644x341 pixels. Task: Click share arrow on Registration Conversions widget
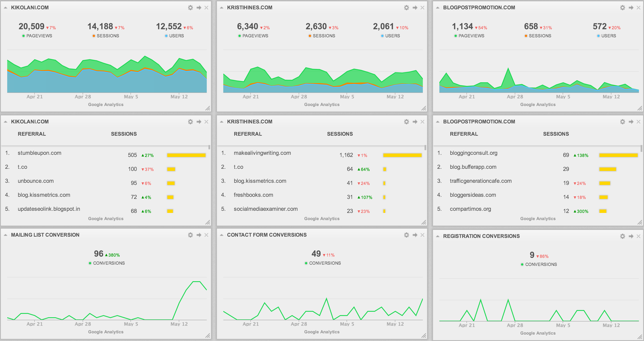coord(631,236)
